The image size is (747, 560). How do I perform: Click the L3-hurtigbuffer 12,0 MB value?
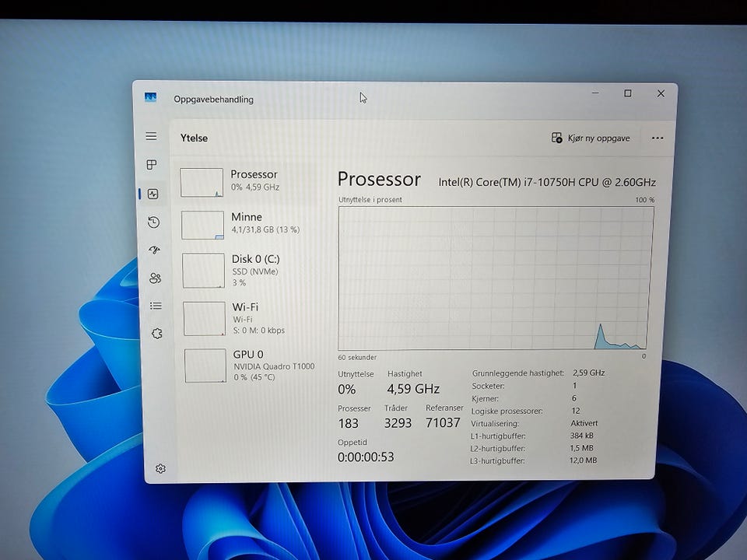[x=583, y=460]
